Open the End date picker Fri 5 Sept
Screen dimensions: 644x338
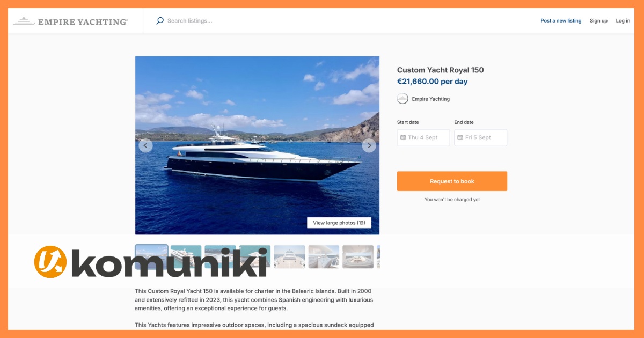point(480,138)
